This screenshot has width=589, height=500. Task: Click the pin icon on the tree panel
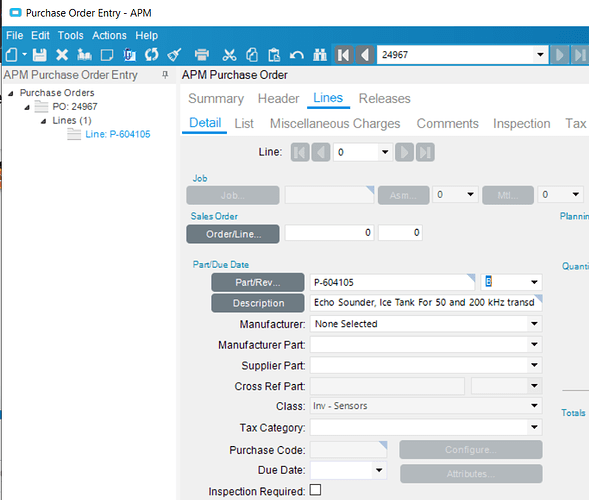pyautogui.click(x=165, y=75)
